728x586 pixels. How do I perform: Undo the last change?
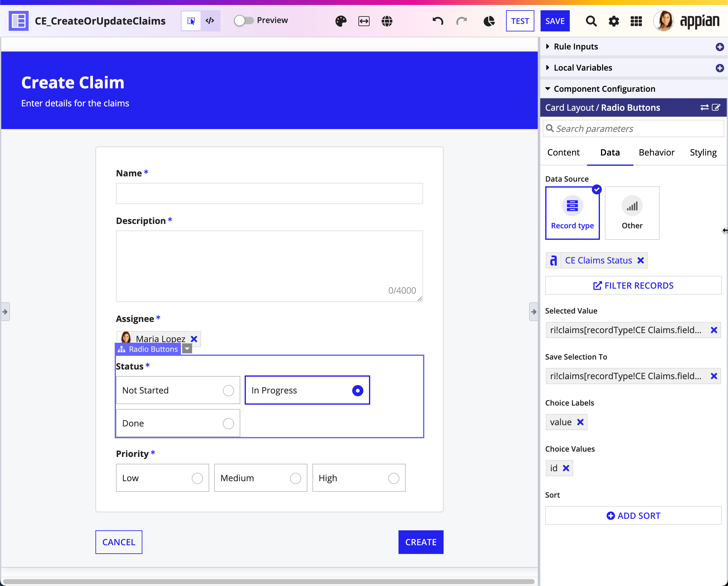[438, 21]
